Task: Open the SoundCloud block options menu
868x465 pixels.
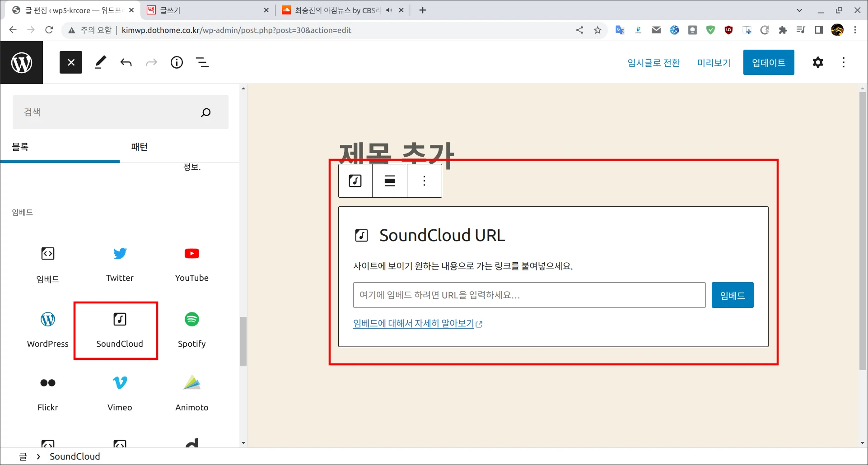Action: point(424,181)
